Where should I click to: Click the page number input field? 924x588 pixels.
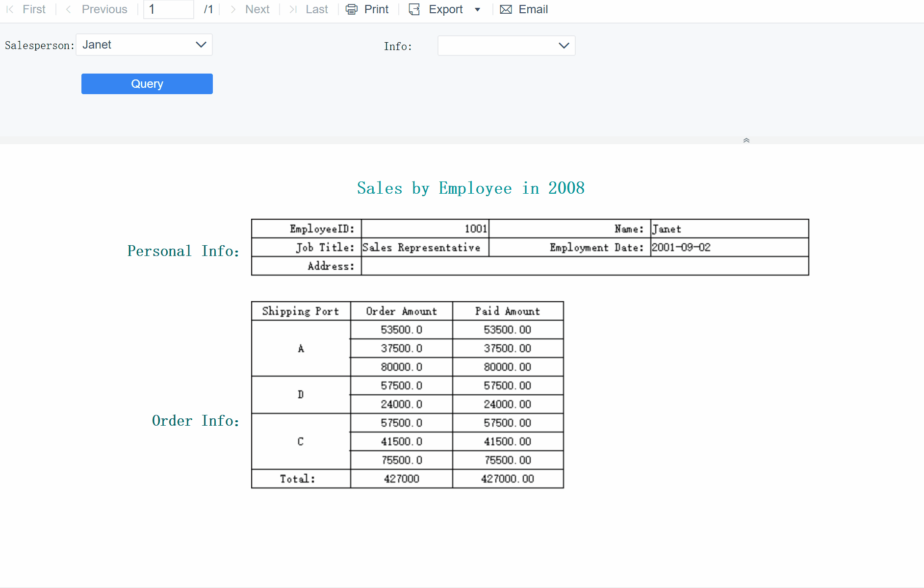168,9
